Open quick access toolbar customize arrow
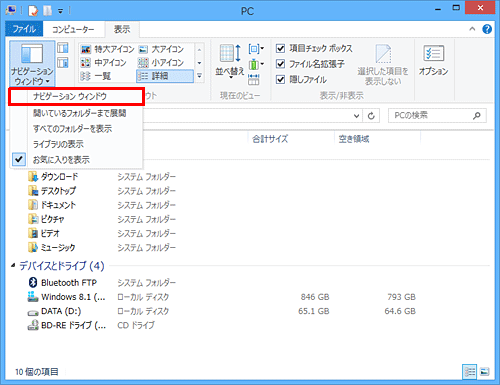This screenshot has height=385, width=500. tap(60, 11)
